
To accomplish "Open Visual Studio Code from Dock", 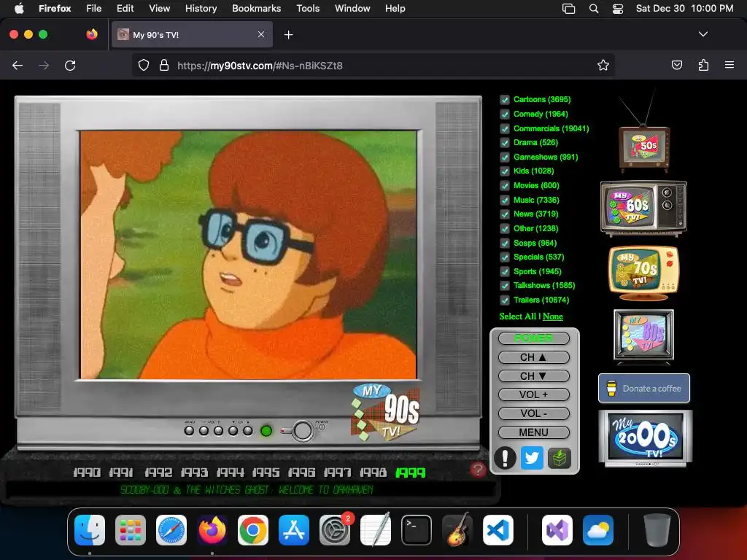I will point(498,530).
